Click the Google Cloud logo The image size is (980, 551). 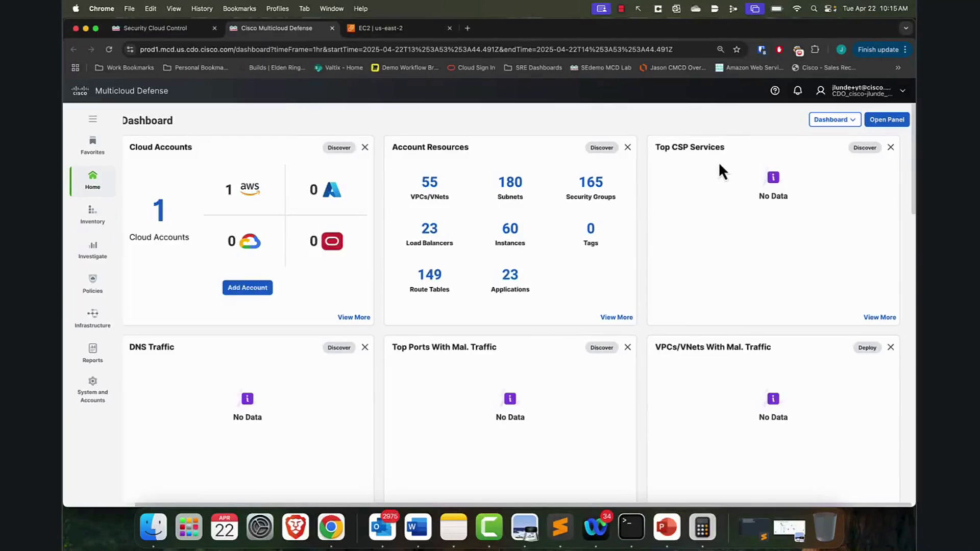(x=250, y=241)
